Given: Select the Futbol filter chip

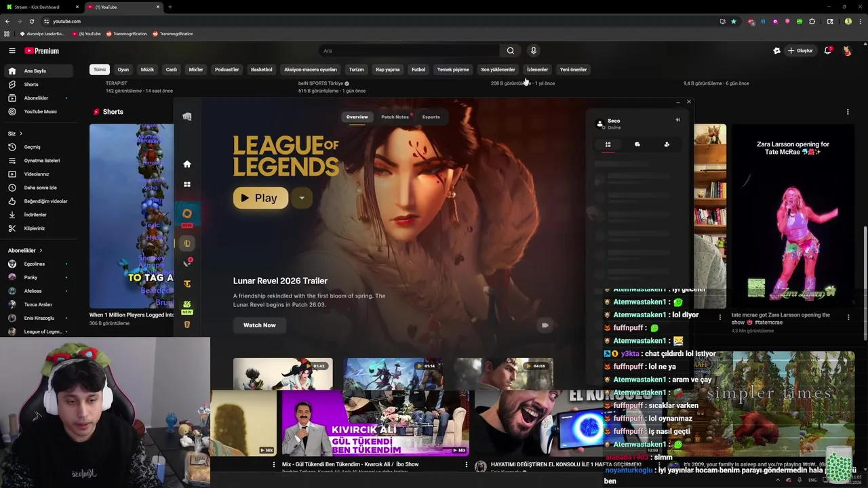Looking at the screenshot, I should pyautogui.click(x=418, y=69).
